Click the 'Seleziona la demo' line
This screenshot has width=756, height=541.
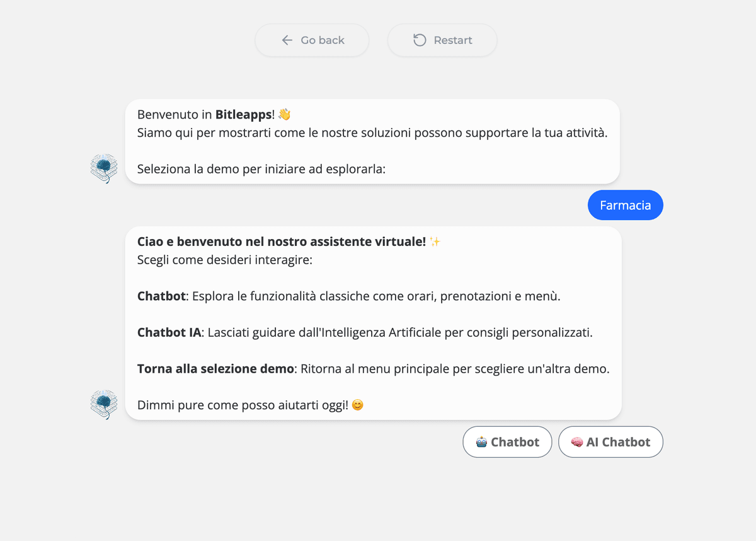[261, 170]
